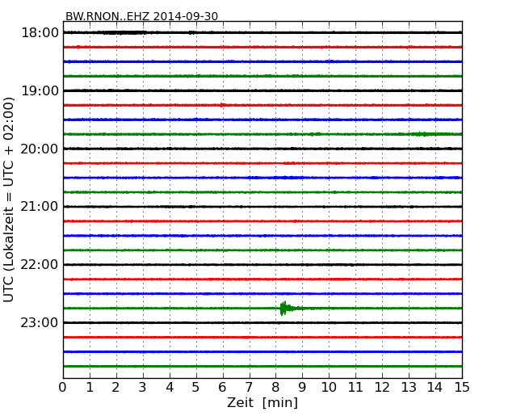The image size is (525, 420).
Task: Click the small red spike near minute 6
Action: coord(222,105)
